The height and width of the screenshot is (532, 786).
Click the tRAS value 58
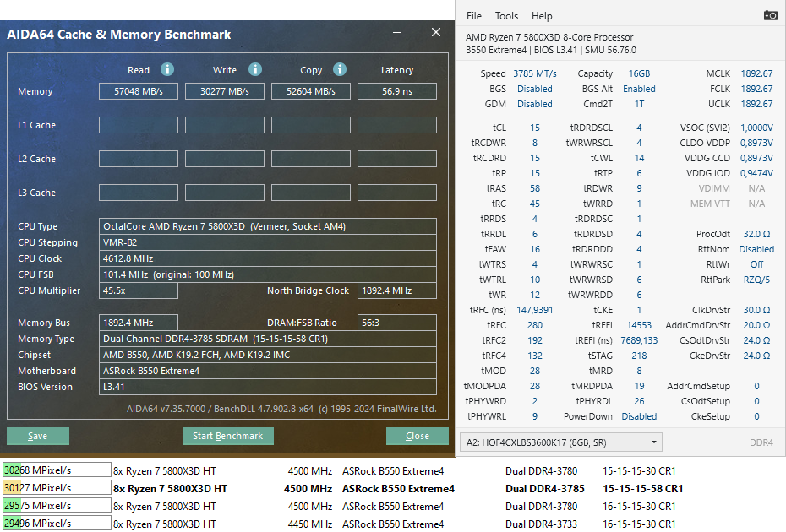(x=535, y=188)
